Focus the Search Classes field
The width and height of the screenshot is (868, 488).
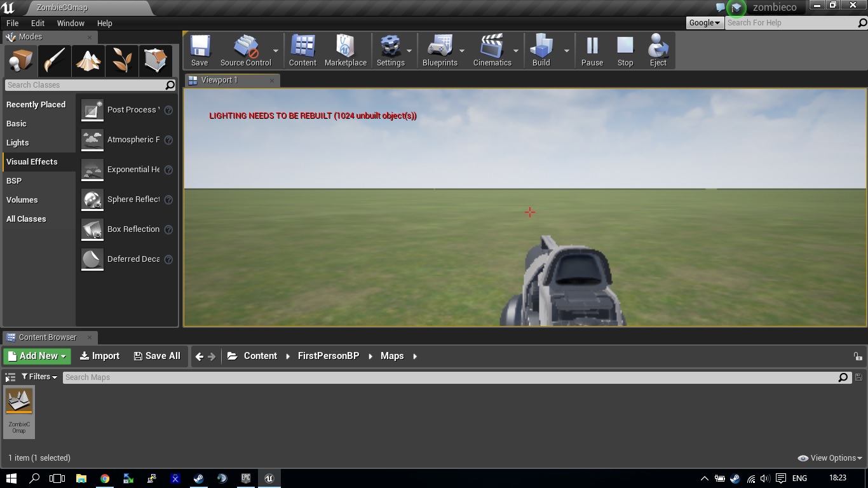90,85
